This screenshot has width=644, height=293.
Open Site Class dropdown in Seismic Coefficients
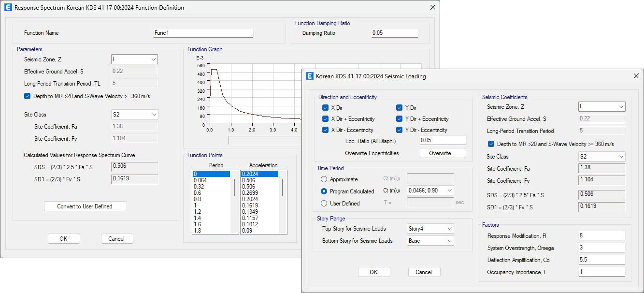coord(601,157)
